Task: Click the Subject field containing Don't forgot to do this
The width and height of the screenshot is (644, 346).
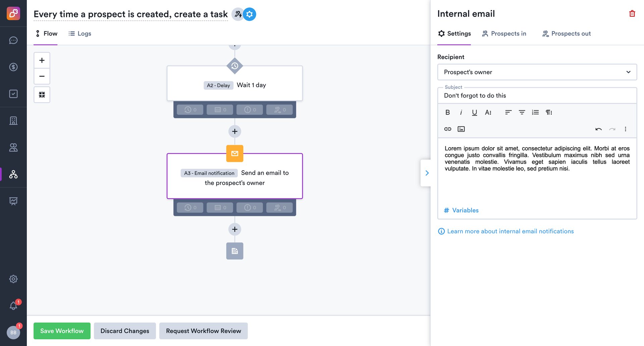Action: pyautogui.click(x=537, y=96)
